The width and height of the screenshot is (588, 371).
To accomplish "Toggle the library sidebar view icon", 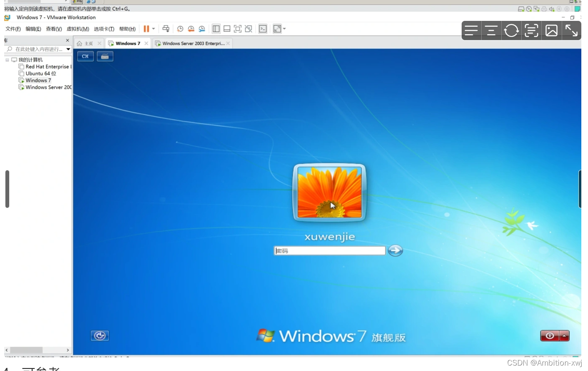I will pos(216,29).
